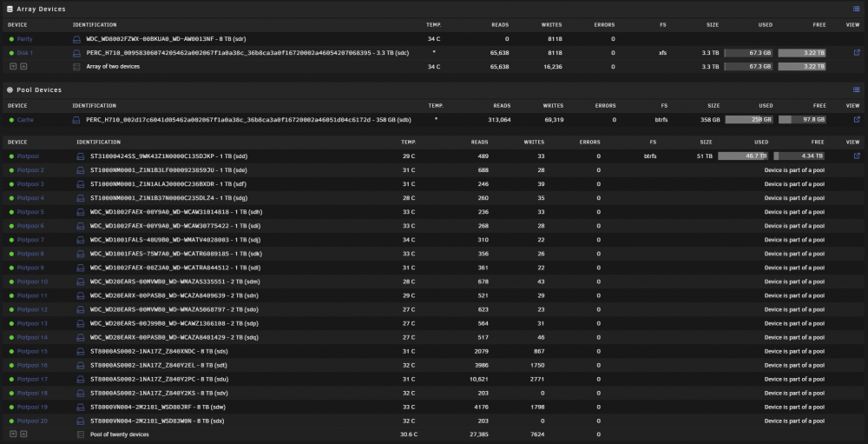Open the Plotpool 4 device link
Image resolution: width=868 pixels, height=444 pixels.
click(x=30, y=198)
